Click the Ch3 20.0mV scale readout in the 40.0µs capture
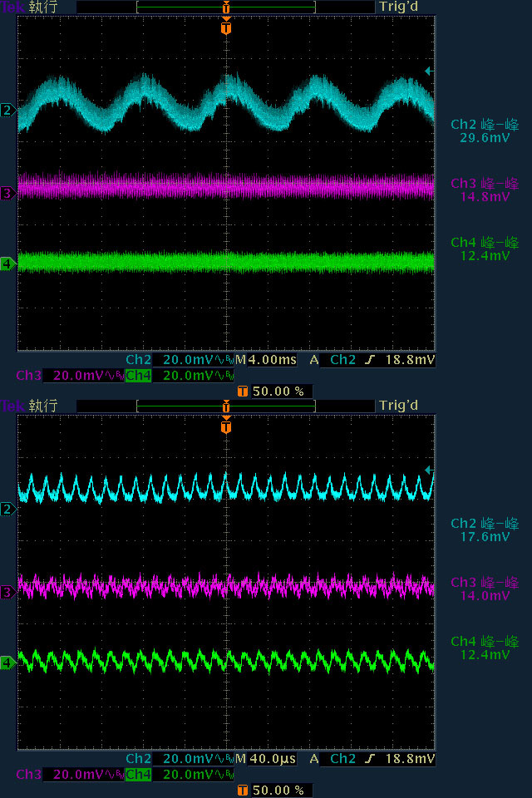Image resolution: width=532 pixels, height=798 pixels. (x=70, y=775)
